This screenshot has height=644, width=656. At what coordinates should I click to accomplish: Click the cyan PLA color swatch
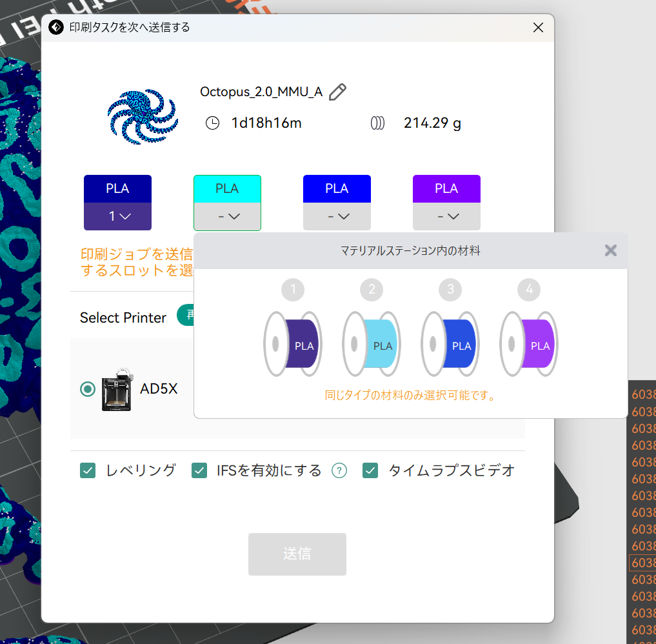point(227,188)
